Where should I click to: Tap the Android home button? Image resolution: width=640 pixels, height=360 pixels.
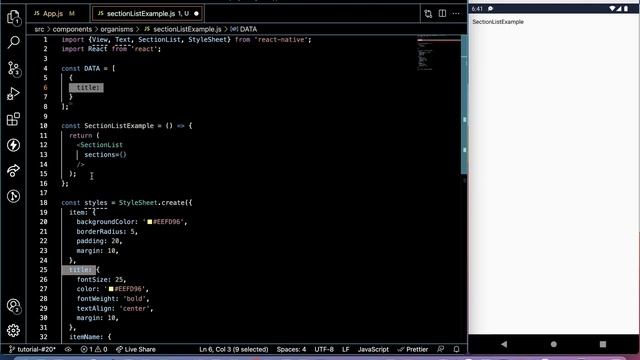pyautogui.click(x=553, y=344)
